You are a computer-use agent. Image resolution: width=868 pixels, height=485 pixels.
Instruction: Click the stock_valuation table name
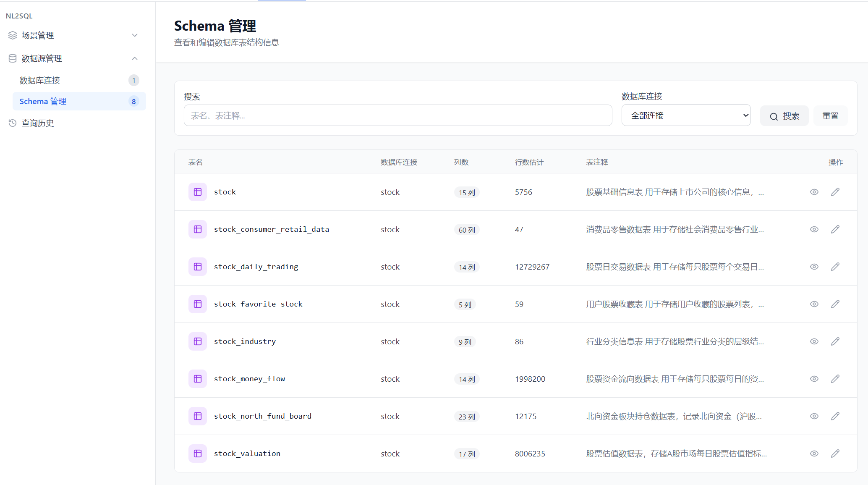pyautogui.click(x=247, y=454)
